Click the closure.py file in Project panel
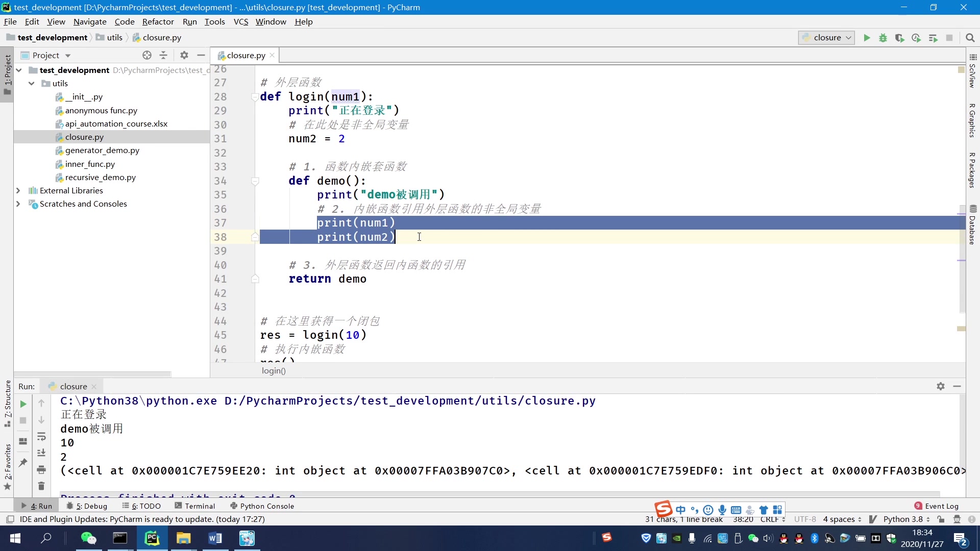This screenshot has width=980, height=551. 84,137
